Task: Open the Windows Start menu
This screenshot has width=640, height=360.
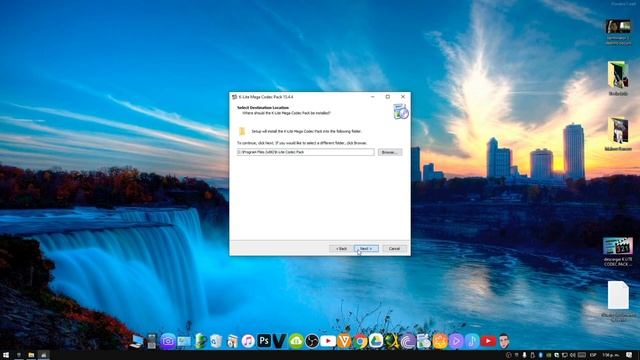Action: [x=6, y=355]
